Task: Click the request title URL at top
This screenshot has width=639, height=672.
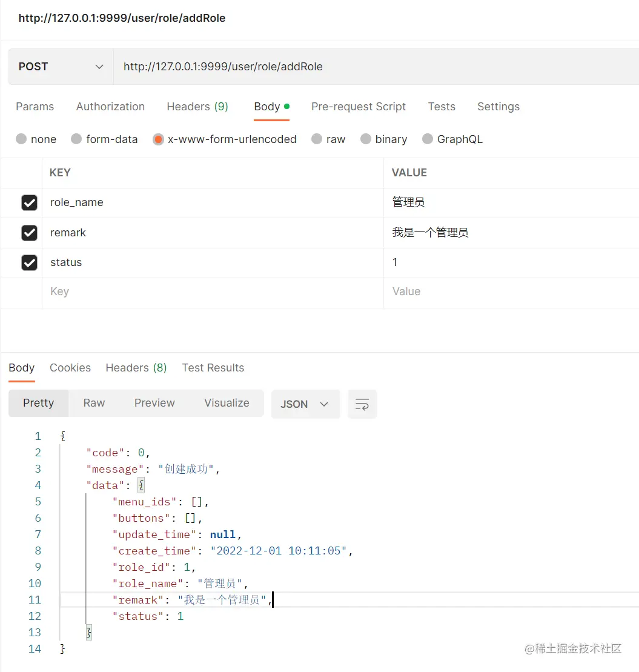Action: (122, 18)
